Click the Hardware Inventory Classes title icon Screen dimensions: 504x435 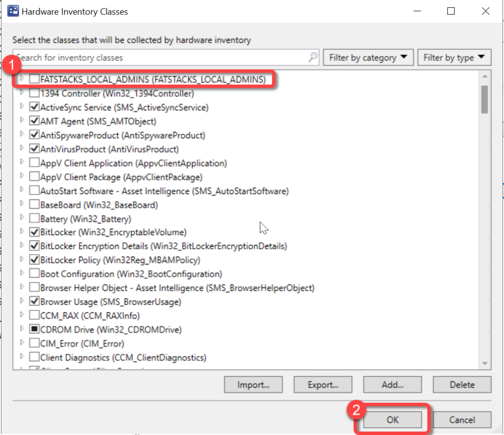[14, 12]
